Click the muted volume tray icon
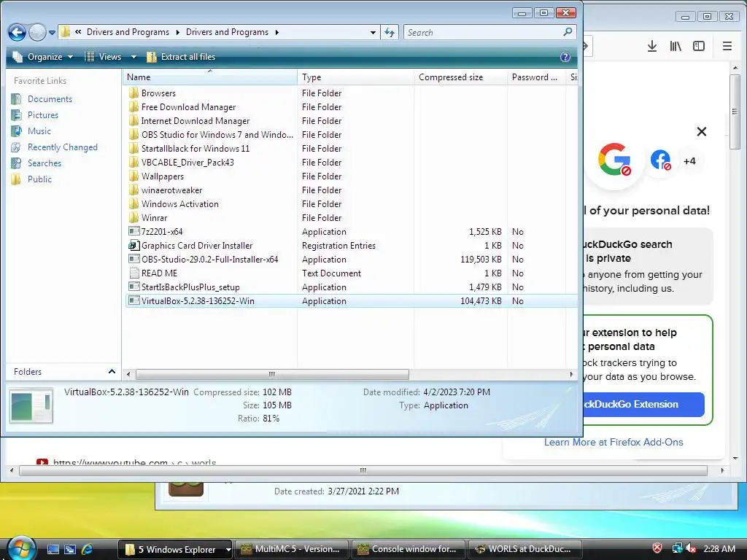747x560 pixels. coord(691,548)
